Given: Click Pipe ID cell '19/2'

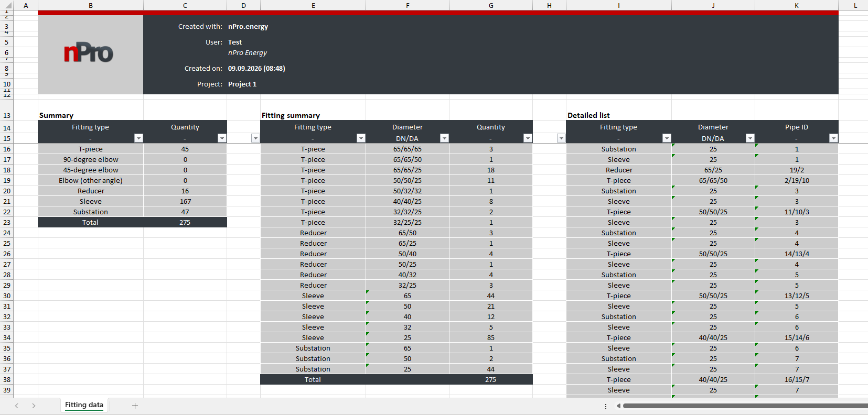Looking at the screenshot, I should click(797, 170).
